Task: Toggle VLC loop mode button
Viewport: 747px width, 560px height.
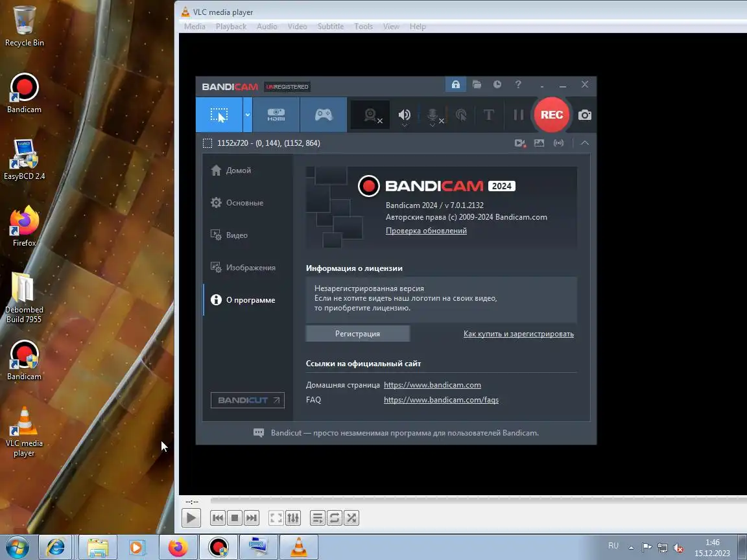Action: click(x=335, y=518)
